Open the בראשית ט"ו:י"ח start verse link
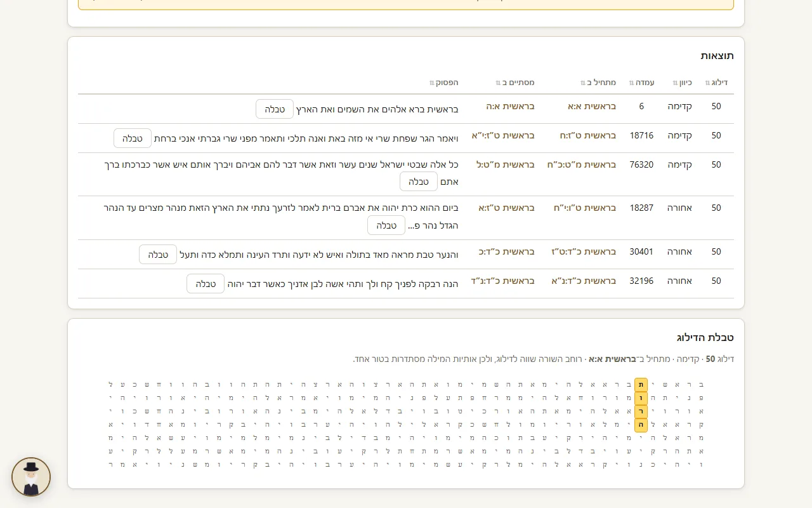The width and height of the screenshot is (812, 508). (585, 208)
